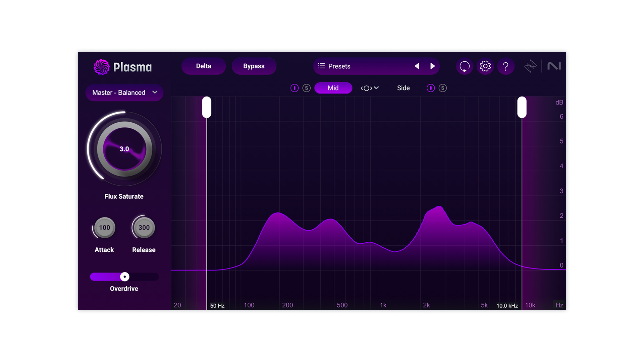Expand the Master - Balanced mode dropdown
Viewport: 644px width, 362px height.
124,93
